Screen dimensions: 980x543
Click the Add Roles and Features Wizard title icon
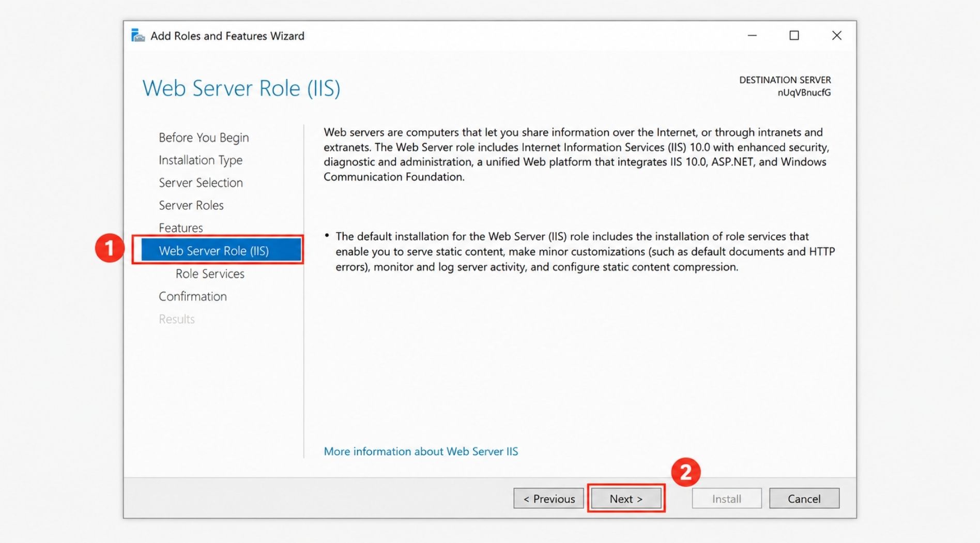coord(137,36)
